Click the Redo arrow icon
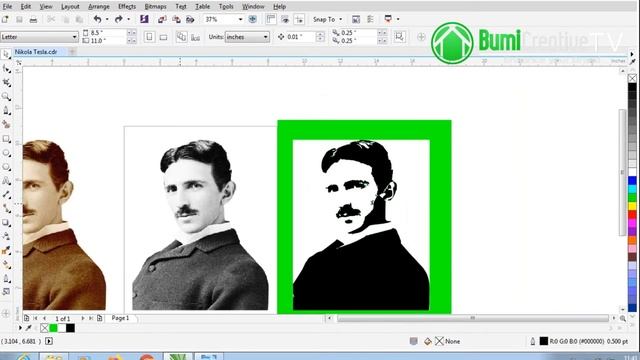This screenshot has height=360, width=640. tap(119, 19)
